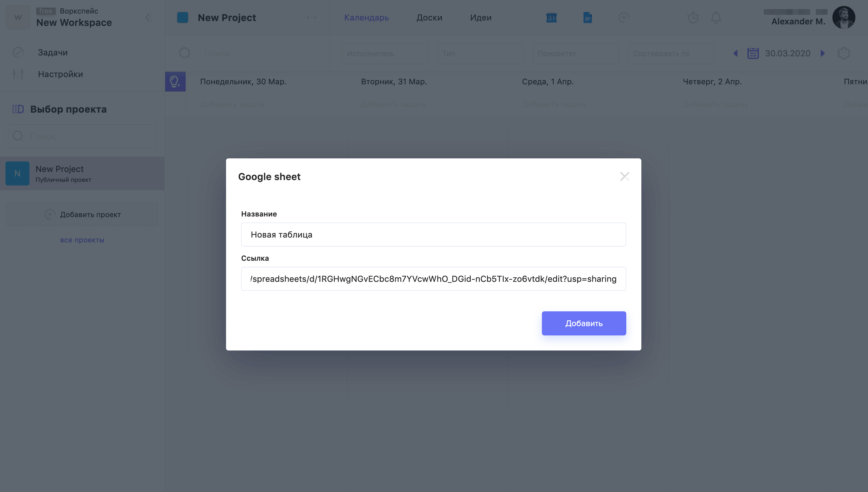
Task: Switch to the Идеи tab
Action: point(480,17)
